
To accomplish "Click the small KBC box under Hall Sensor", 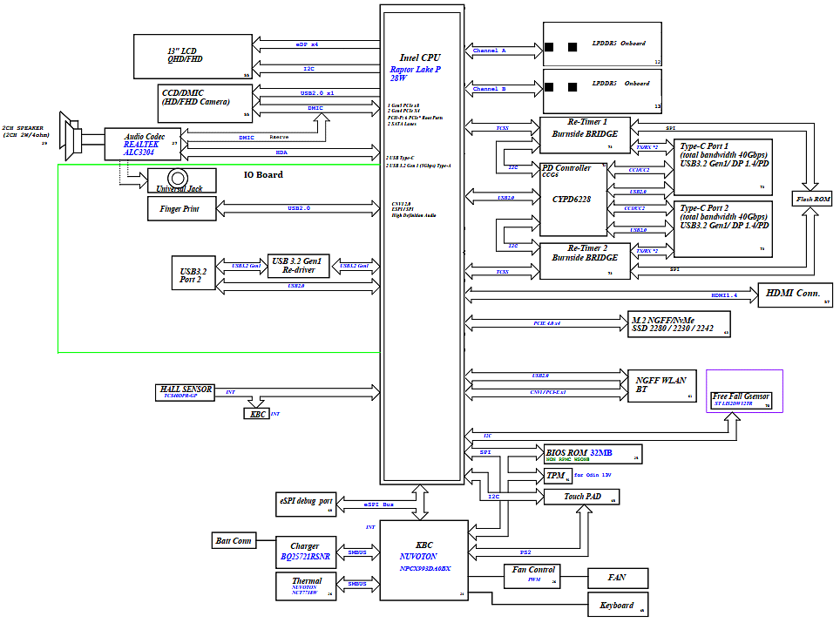I will pos(256,414).
